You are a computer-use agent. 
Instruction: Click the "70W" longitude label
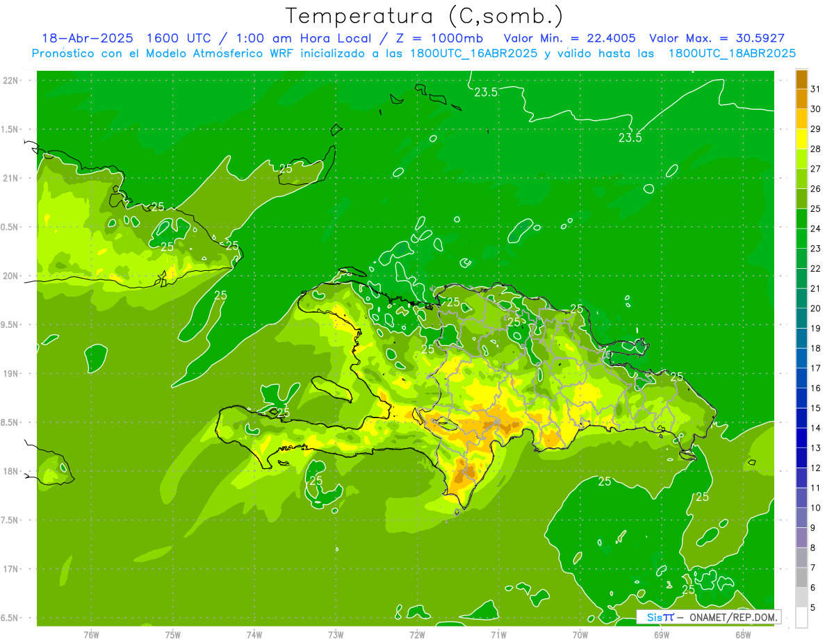(x=580, y=635)
